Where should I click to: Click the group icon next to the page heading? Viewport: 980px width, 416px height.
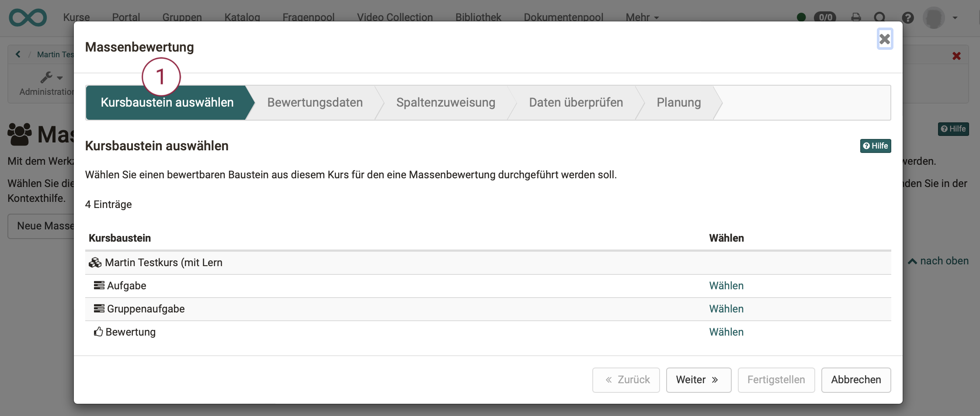click(x=20, y=134)
